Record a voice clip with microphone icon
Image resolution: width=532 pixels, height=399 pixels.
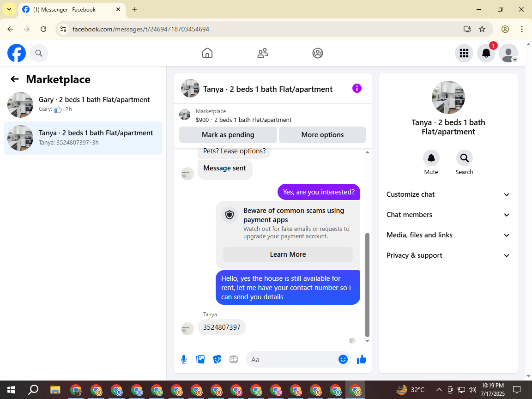pyautogui.click(x=183, y=360)
